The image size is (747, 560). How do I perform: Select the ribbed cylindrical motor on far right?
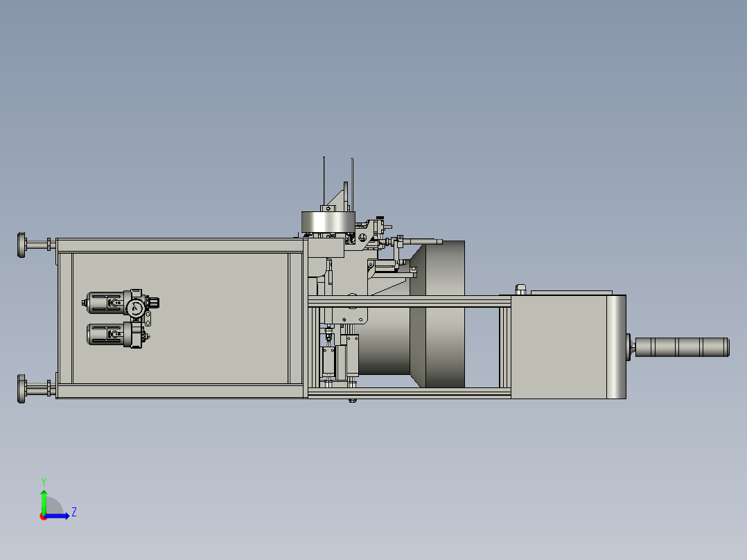682,347
